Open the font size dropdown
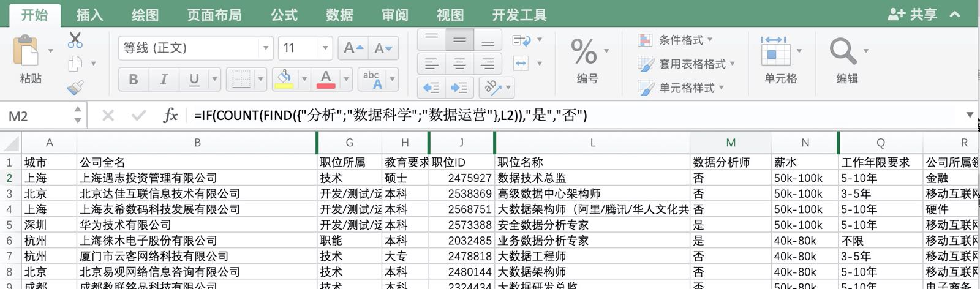The image size is (980, 289). [325, 48]
